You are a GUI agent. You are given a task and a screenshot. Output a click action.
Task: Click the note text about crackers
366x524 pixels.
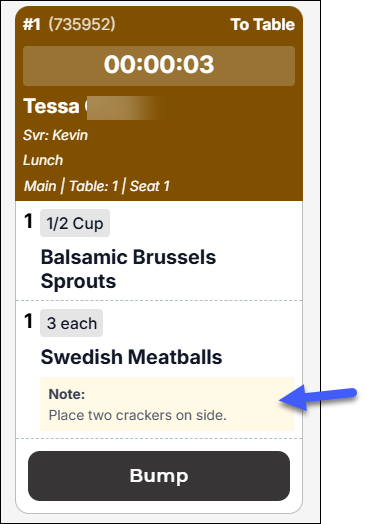[138, 415]
